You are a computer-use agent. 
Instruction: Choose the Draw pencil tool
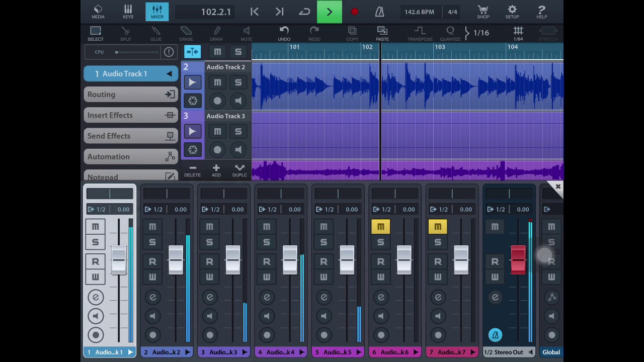(216, 34)
